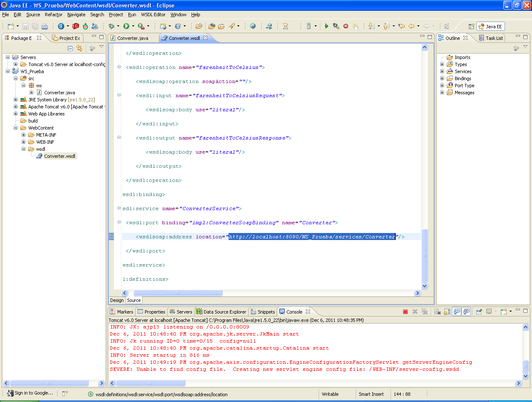Click the green Run button icon
The image size is (532, 402).
pos(126,26)
